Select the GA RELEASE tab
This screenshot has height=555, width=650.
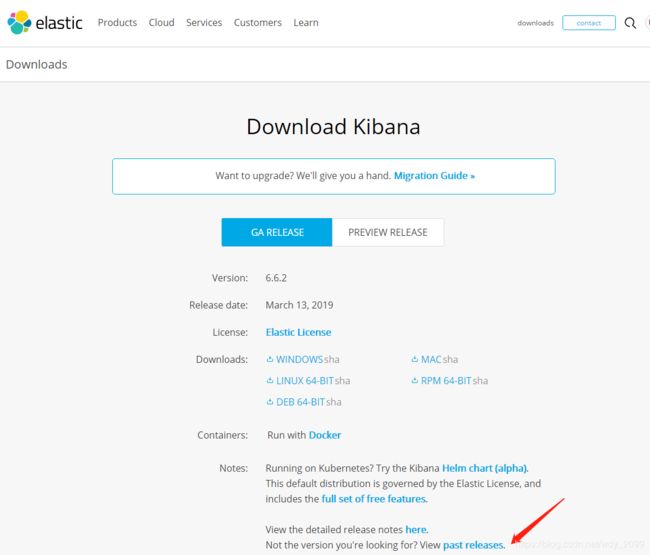pyautogui.click(x=277, y=232)
